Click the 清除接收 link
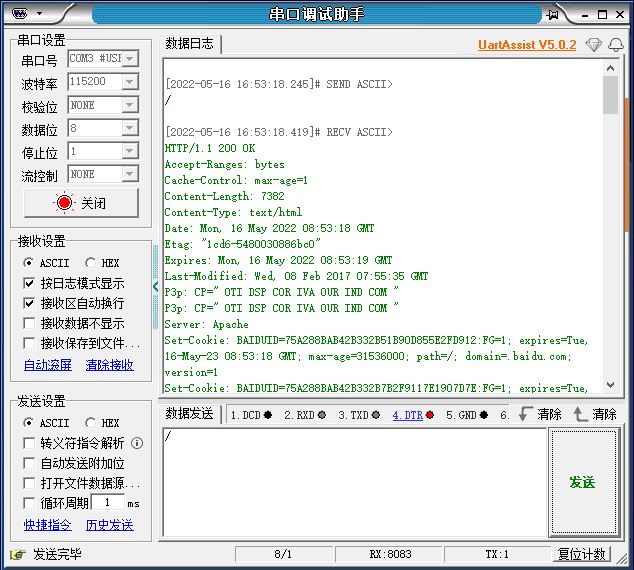This screenshot has height=570, width=634. tap(110, 365)
